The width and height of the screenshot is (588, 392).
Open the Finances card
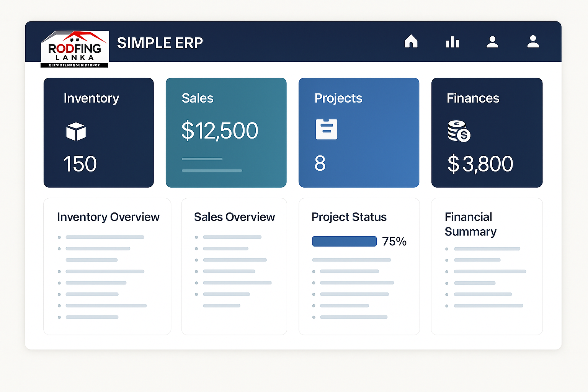(487, 132)
